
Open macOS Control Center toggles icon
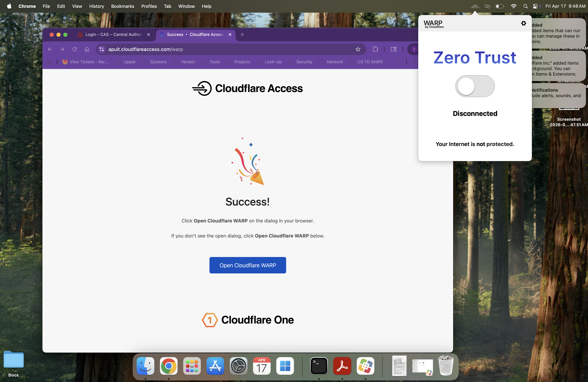535,6
